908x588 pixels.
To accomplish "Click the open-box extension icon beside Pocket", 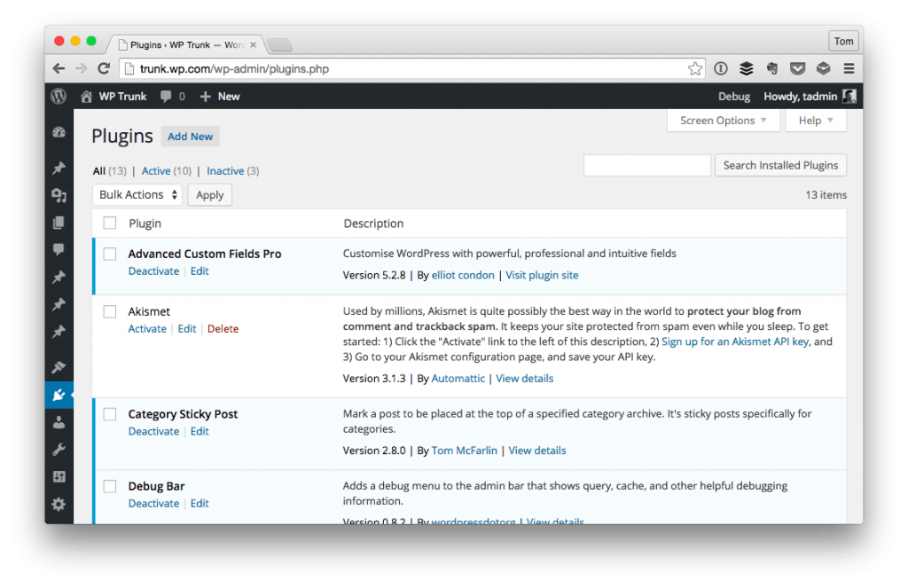I will [x=824, y=68].
